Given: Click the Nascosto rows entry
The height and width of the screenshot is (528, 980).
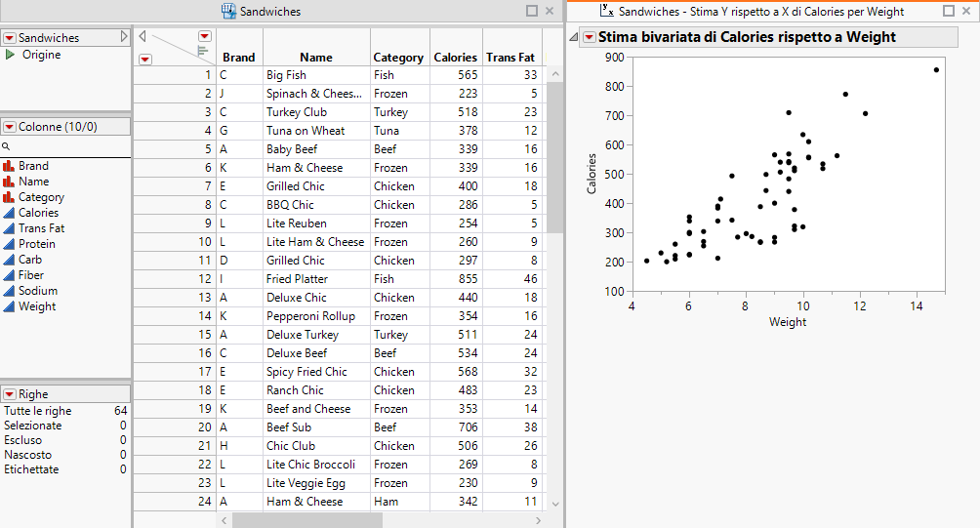Looking at the screenshot, I should pyautogui.click(x=65, y=455).
